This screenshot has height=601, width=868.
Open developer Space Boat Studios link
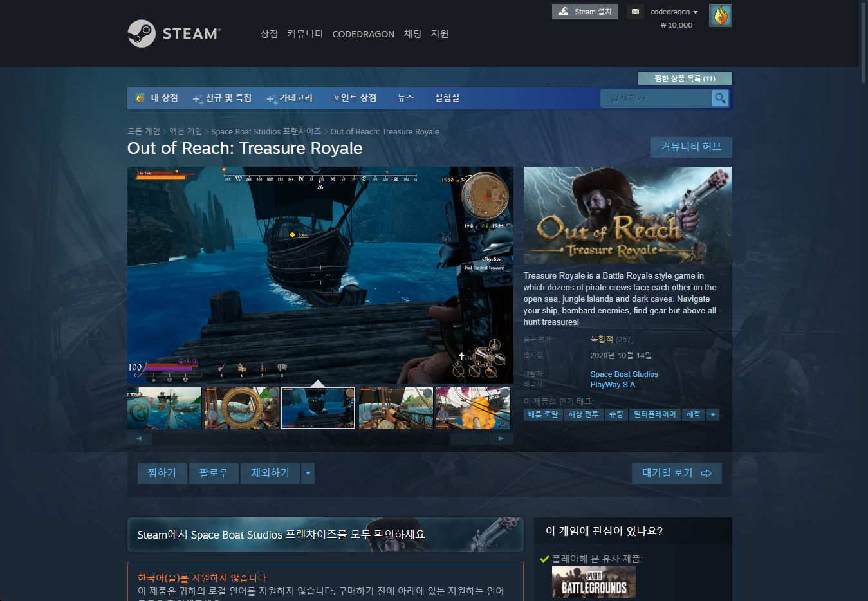(x=624, y=374)
